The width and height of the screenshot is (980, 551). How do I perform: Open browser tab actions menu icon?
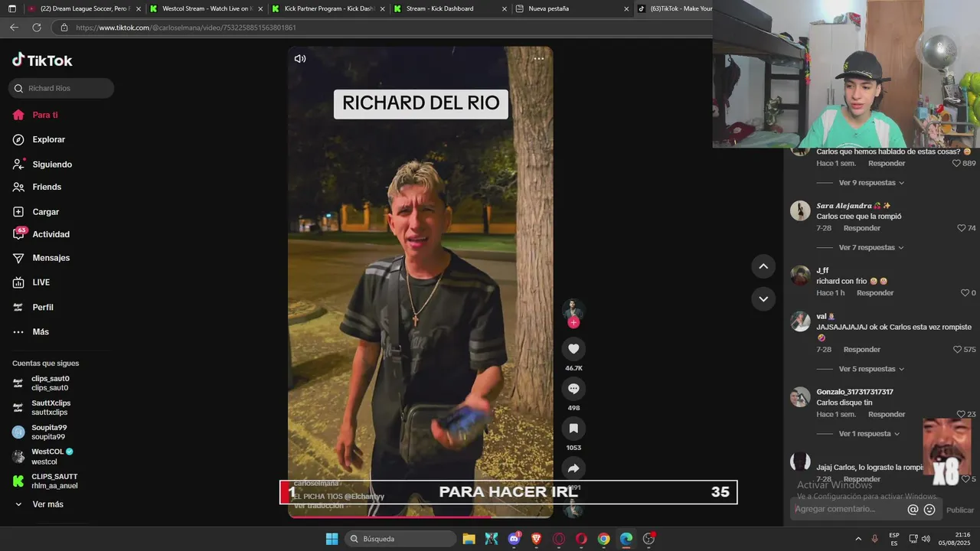(11, 9)
